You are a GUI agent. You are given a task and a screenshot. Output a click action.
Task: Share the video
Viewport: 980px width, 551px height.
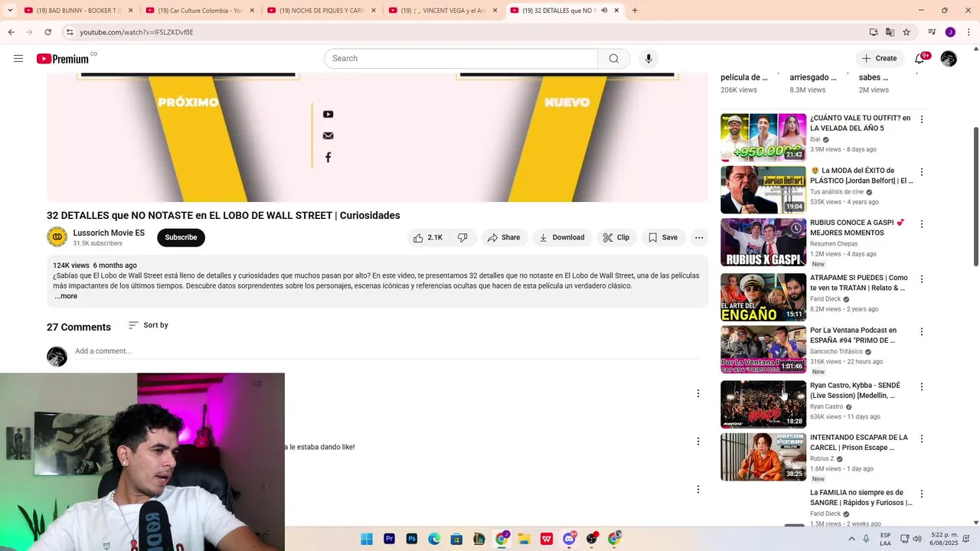tap(504, 238)
